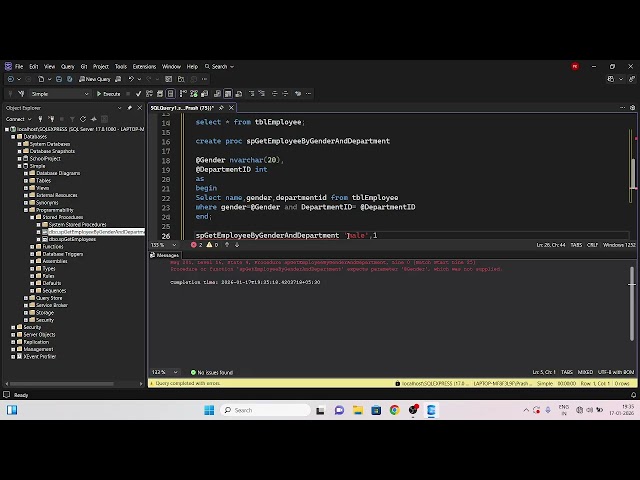The image size is (640, 480).
Task: Open the Git menu
Action: coord(84,67)
